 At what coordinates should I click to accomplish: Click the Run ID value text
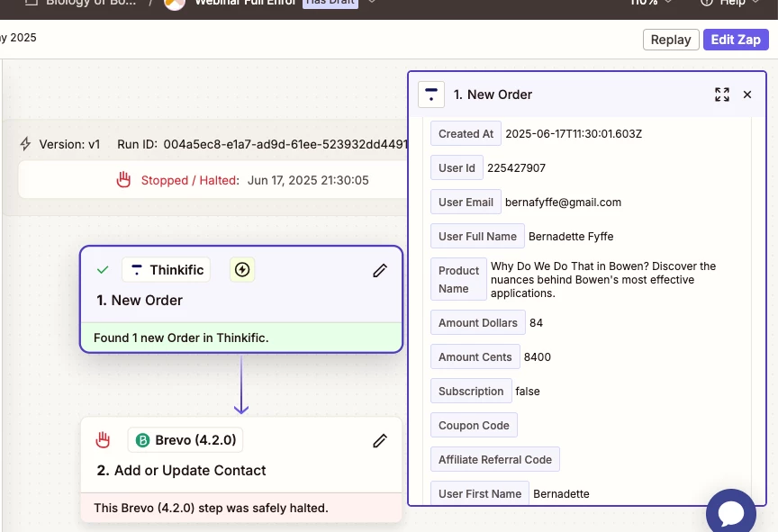pyautogui.click(x=285, y=144)
